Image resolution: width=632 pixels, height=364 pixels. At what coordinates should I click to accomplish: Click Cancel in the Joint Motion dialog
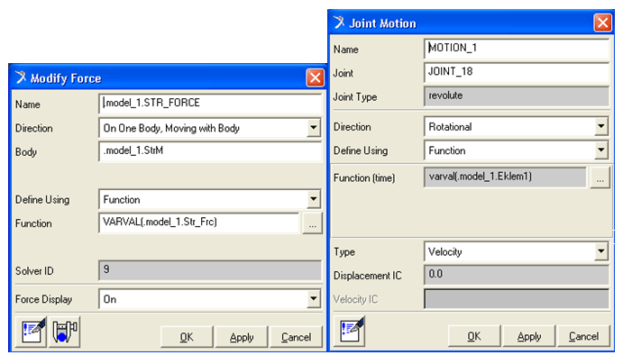(583, 336)
